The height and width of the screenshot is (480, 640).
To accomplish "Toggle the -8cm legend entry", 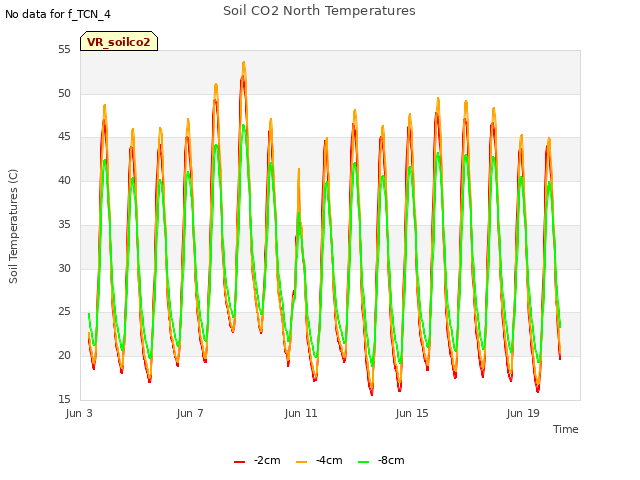I will click(x=381, y=460).
